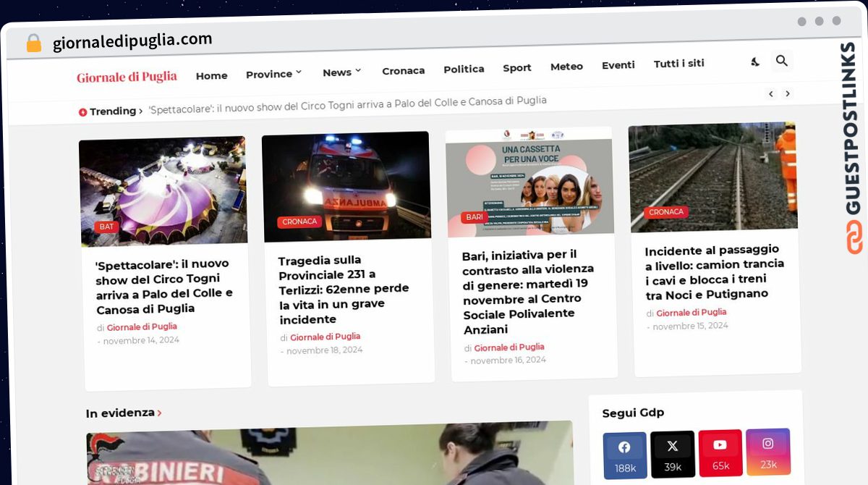This screenshot has height=485, width=868.
Task: Click the Giornale di Puglia logo
Action: click(x=127, y=77)
